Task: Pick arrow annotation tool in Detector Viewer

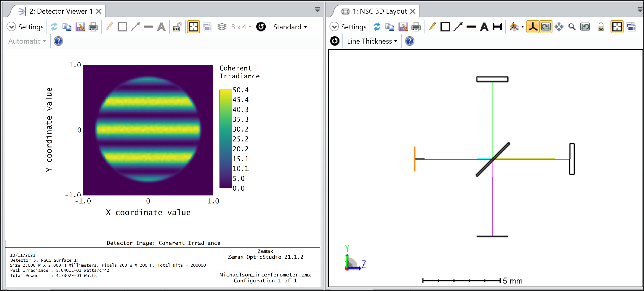Action: (x=135, y=27)
